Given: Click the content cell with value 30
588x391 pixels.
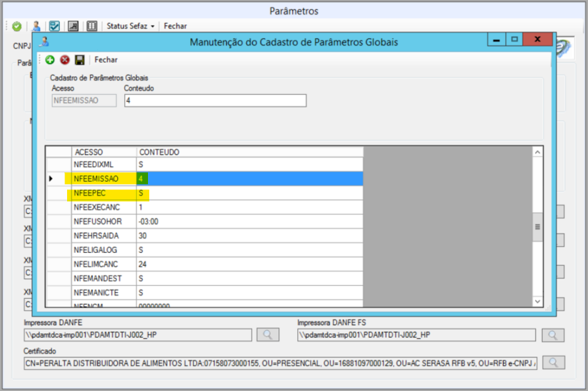Looking at the screenshot, I should click(x=250, y=236).
